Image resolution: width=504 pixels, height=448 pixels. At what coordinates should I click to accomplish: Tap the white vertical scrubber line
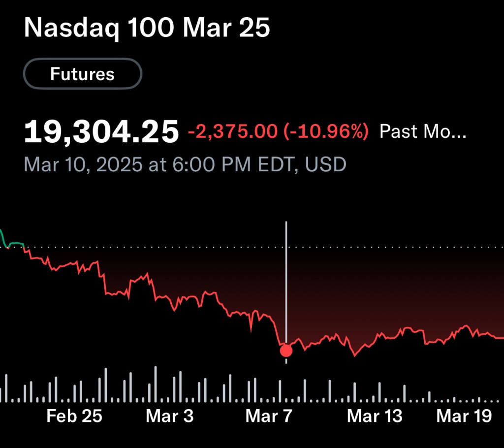(x=286, y=276)
